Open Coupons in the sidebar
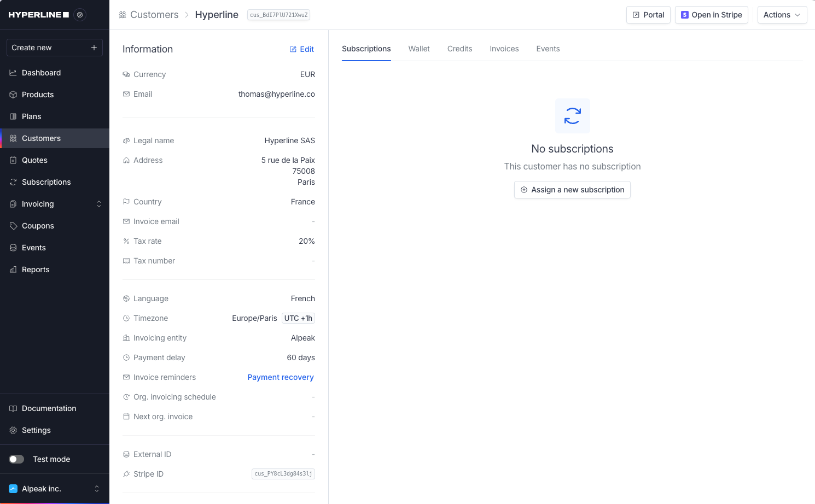The image size is (815, 504). [55, 226]
